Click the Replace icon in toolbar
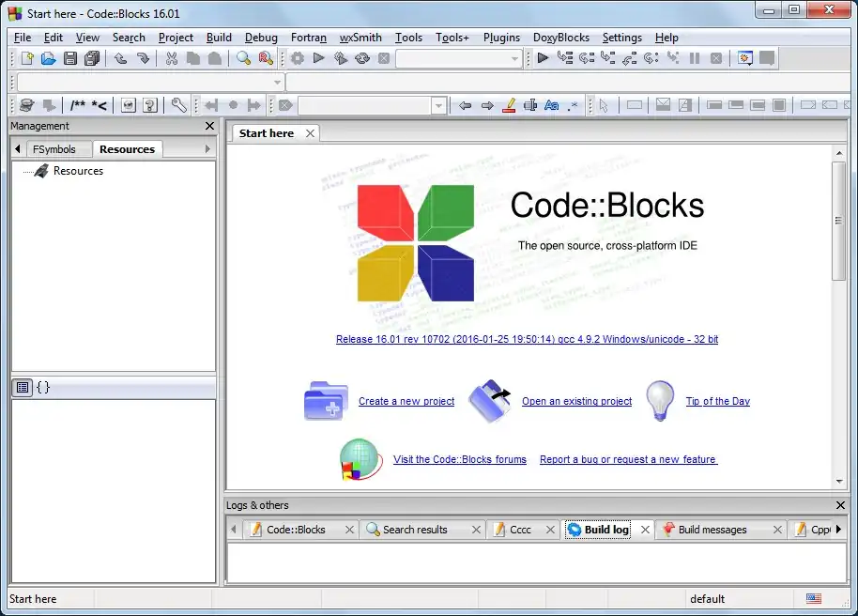The height and width of the screenshot is (616, 858). [x=266, y=58]
